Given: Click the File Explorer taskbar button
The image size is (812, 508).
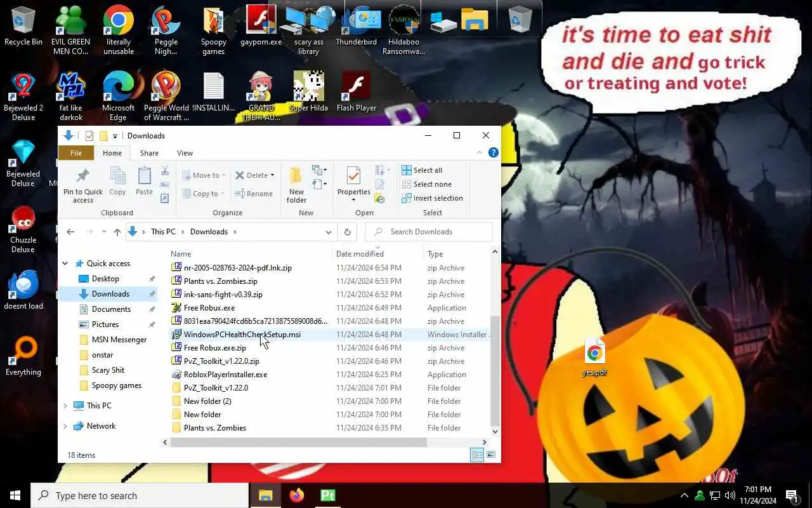Looking at the screenshot, I should (x=265, y=495).
